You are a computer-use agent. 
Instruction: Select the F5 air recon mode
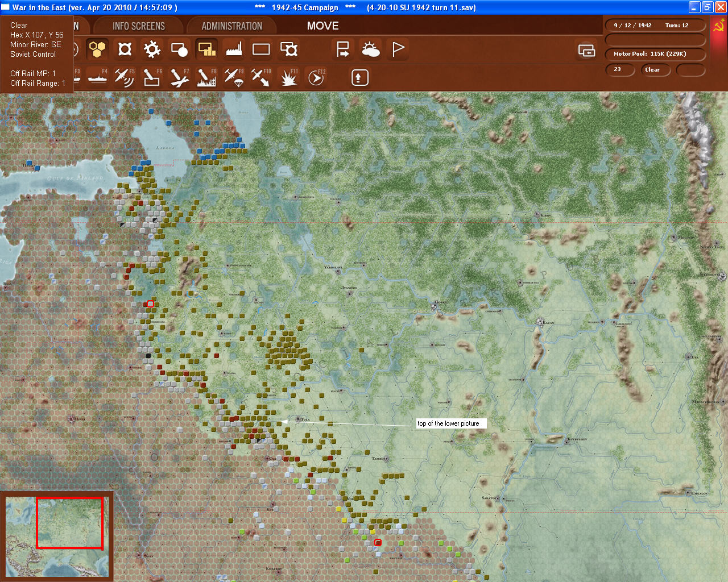pos(124,77)
